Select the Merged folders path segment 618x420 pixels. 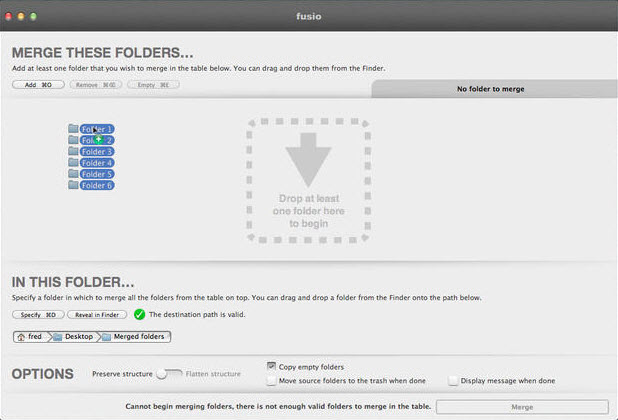click(135, 336)
